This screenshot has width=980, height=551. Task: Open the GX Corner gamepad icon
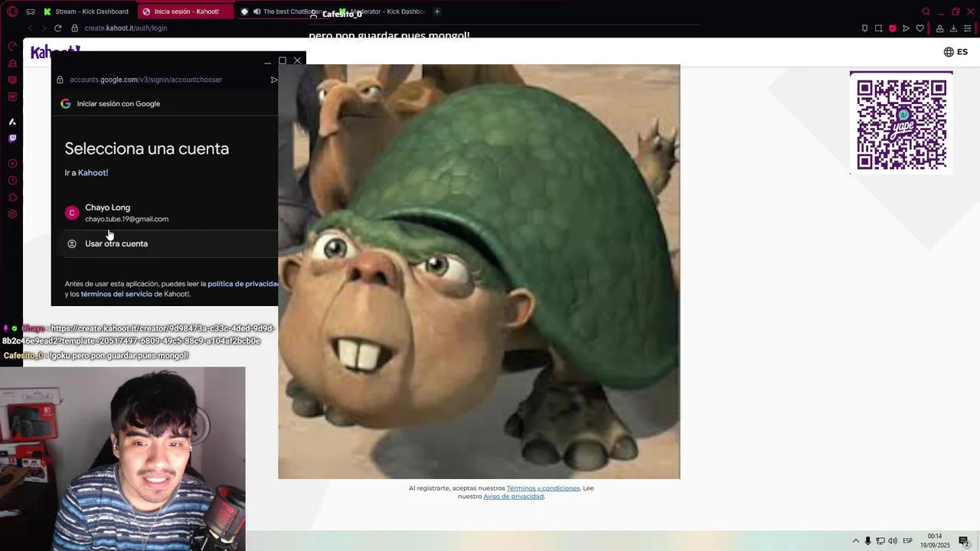[x=31, y=11]
